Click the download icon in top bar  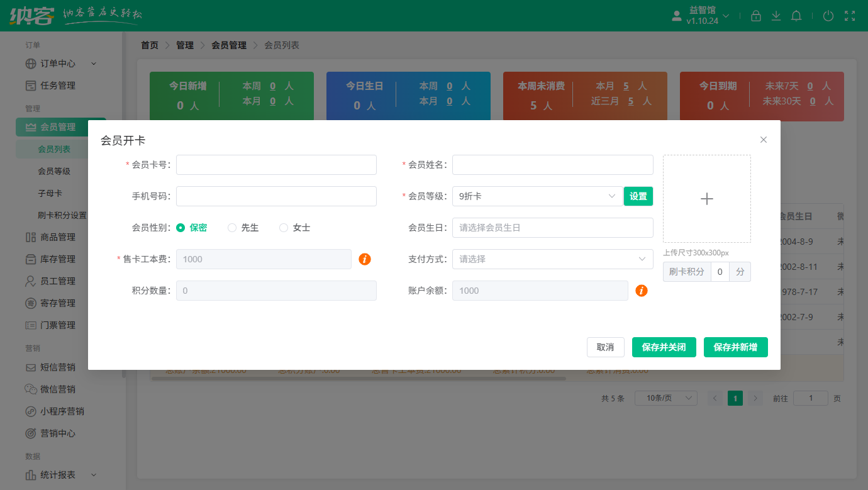776,16
